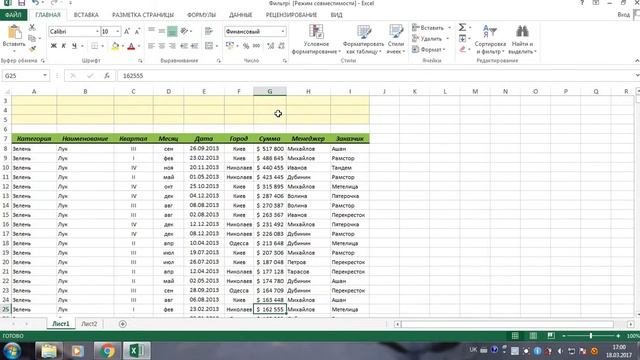Click the Borders icon in the font group

[x=95, y=46]
